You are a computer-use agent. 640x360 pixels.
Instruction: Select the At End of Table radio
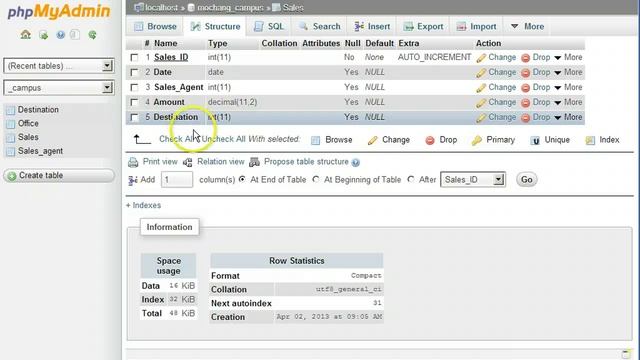point(242,179)
